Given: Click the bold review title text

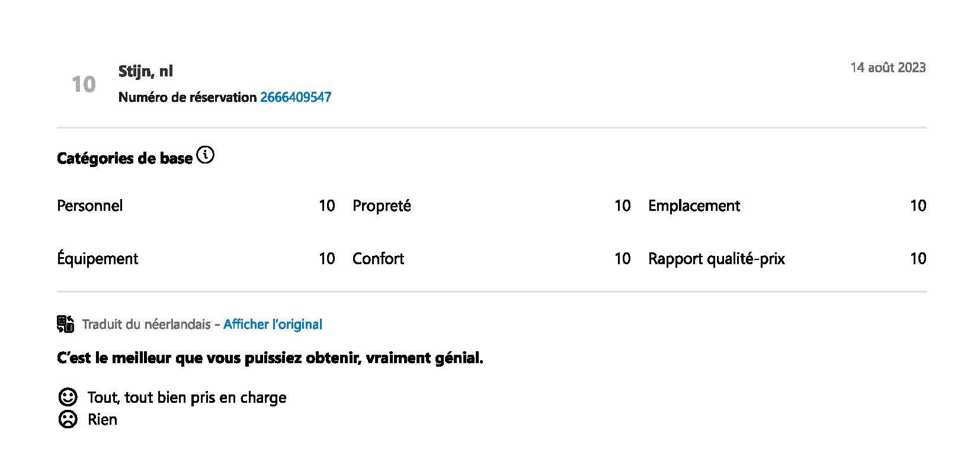Looking at the screenshot, I should [270, 358].
